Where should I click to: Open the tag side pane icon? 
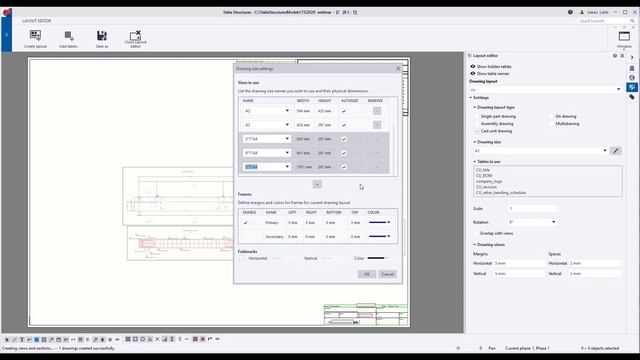pos(632,97)
